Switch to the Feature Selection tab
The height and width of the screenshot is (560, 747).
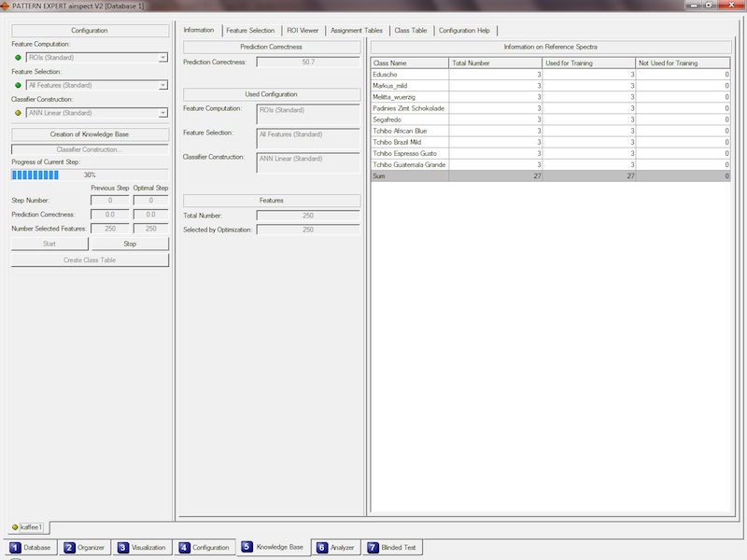[x=250, y=30]
